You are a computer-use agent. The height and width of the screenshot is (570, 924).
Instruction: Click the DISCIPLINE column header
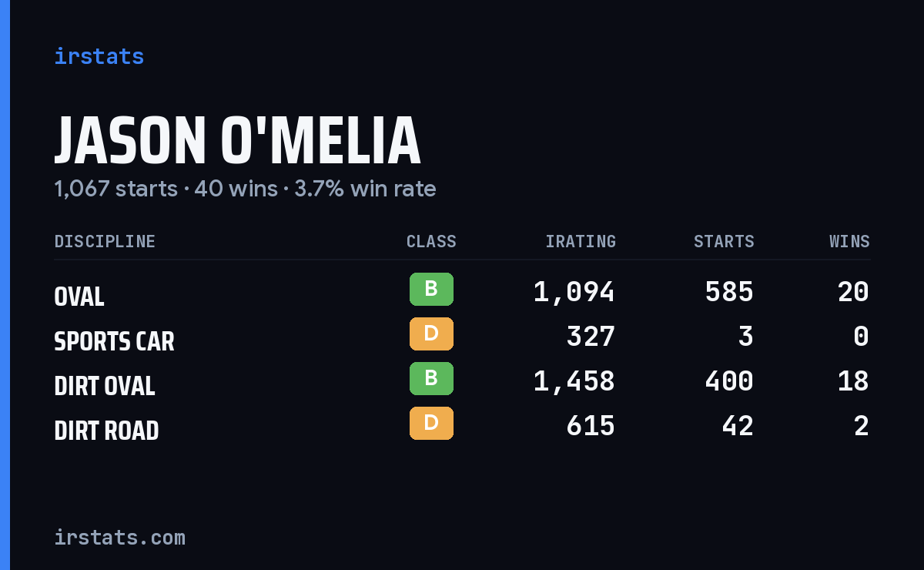tap(105, 242)
